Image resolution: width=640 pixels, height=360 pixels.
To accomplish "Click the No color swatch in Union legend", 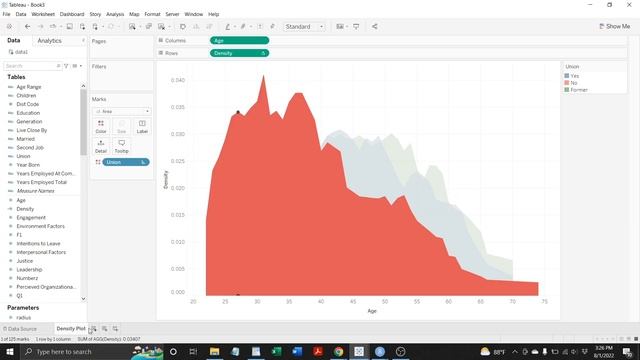I will click(567, 83).
